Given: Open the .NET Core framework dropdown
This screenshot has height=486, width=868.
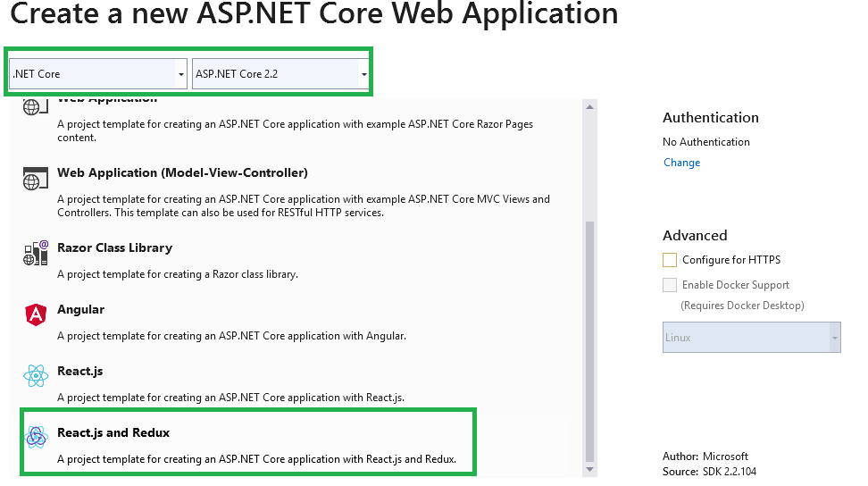Looking at the screenshot, I should (x=98, y=73).
